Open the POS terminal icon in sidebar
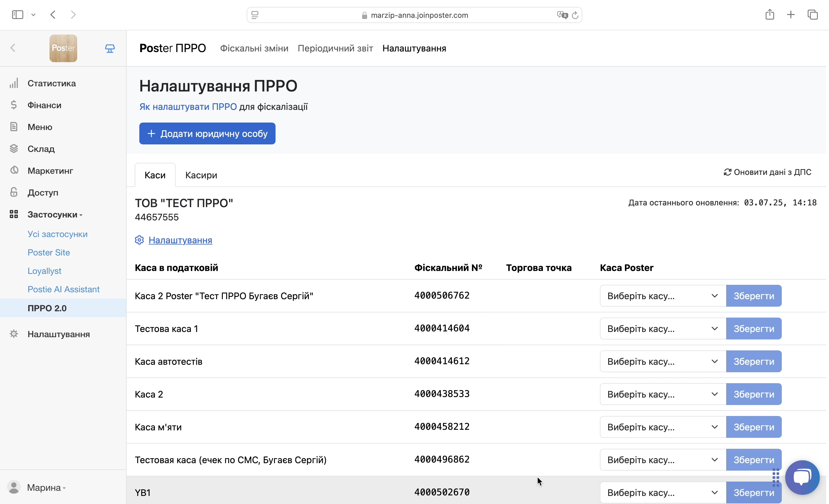Viewport: 829px width, 504px height. (x=110, y=48)
